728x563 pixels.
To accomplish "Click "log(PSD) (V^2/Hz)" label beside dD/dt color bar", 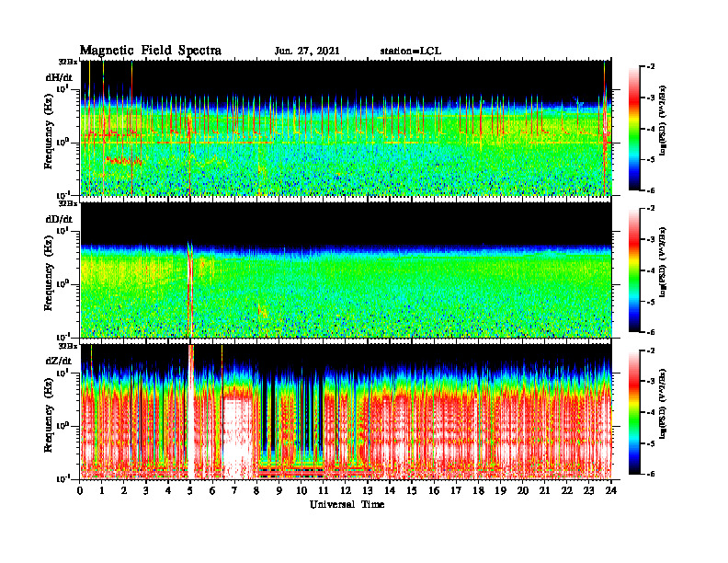I will point(663,261).
